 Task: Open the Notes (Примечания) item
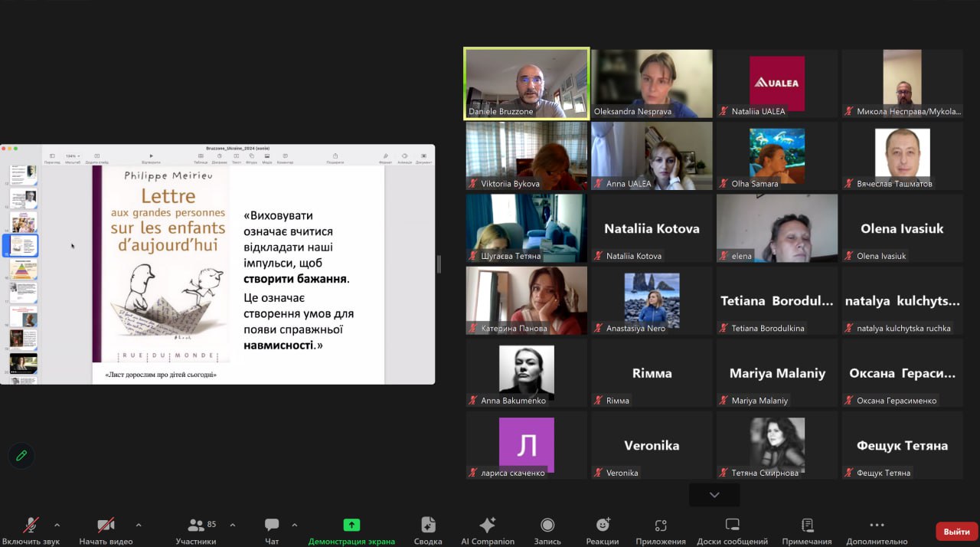pyautogui.click(x=807, y=526)
